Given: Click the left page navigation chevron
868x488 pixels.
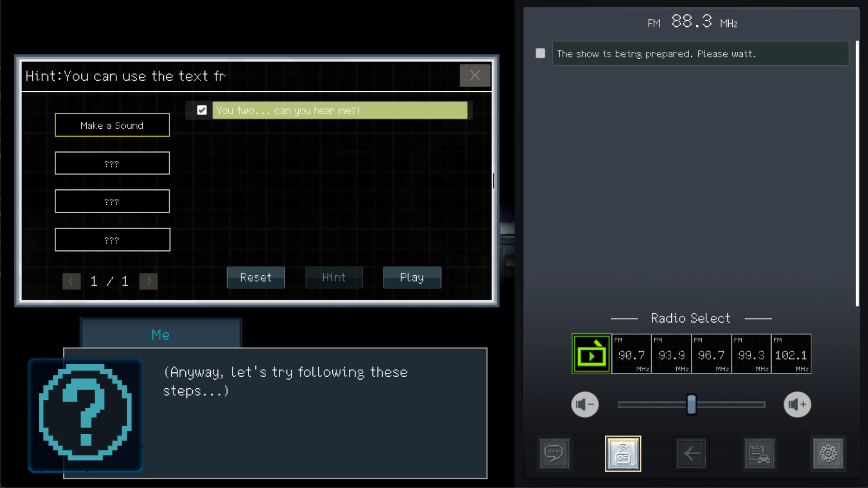Looking at the screenshot, I should [x=71, y=281].
